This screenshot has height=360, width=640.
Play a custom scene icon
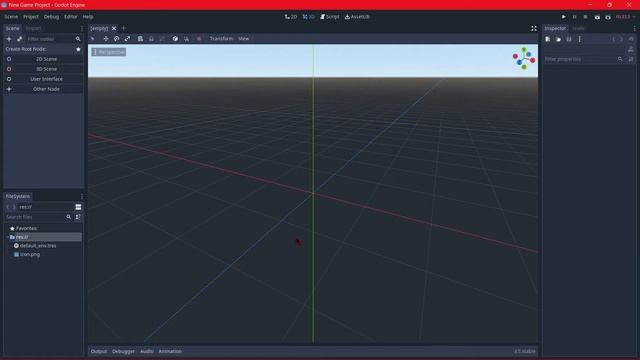tap(608, 17)
